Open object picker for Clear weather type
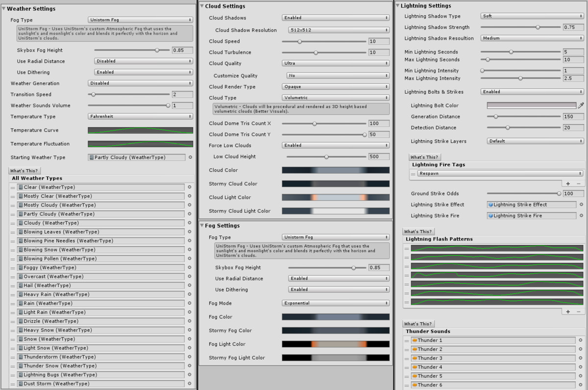Screen dimensions: 588x390 tap(189, 187)
